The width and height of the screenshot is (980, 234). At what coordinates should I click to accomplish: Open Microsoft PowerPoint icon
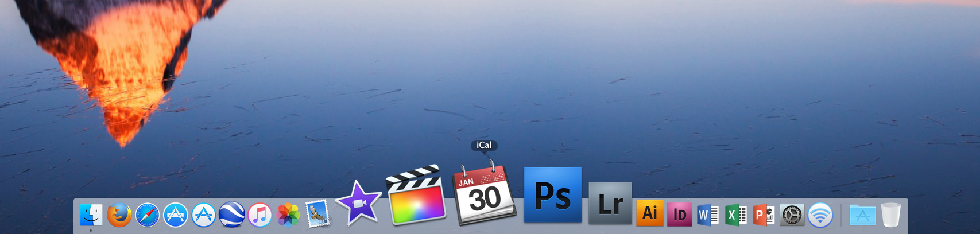764,215
